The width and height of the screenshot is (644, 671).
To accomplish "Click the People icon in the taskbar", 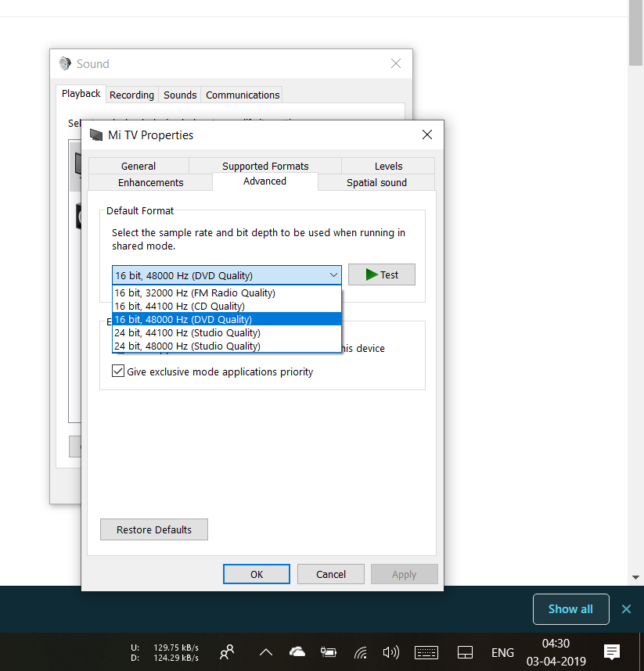I will click(227, 652).
